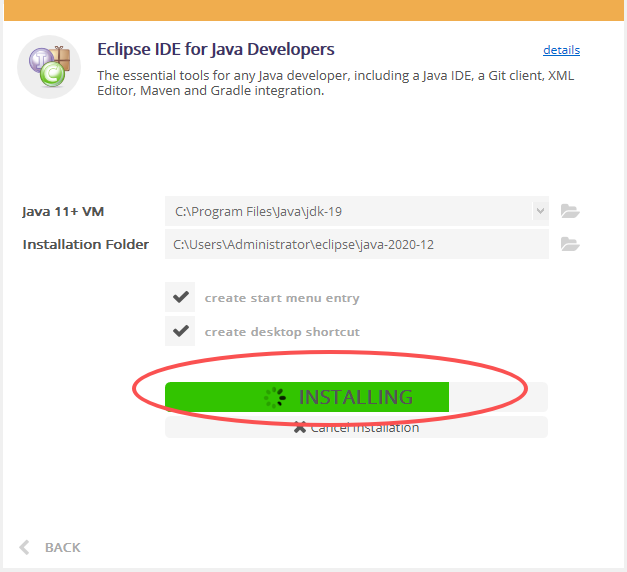Viewport: 627px width, 572px height.
Task: Click the 'create start menu entry' label
Action: [x=282, y=298]
